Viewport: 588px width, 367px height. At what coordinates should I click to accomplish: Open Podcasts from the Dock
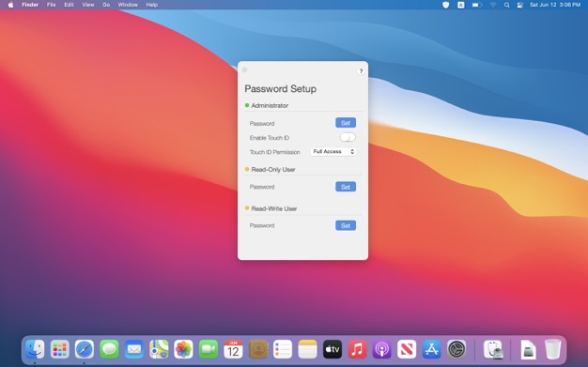381,349
